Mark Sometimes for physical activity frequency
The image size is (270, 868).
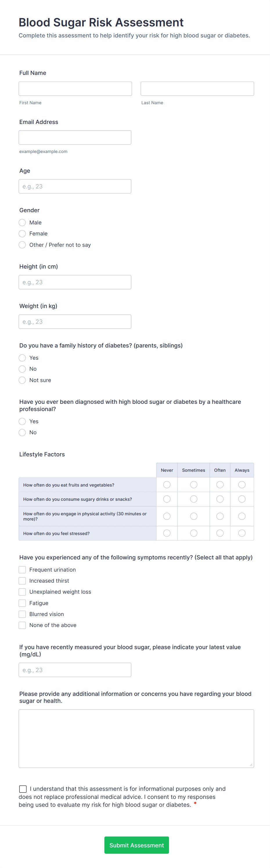[x=193, y=516]
